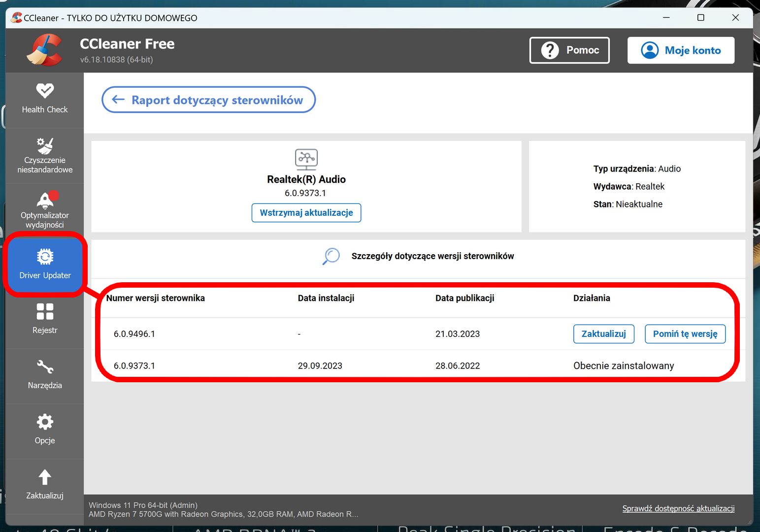Click Sprawdź dostępność aktualizacji link
The width and height of the screenshot is (760, 532).
tap(678, 508)
